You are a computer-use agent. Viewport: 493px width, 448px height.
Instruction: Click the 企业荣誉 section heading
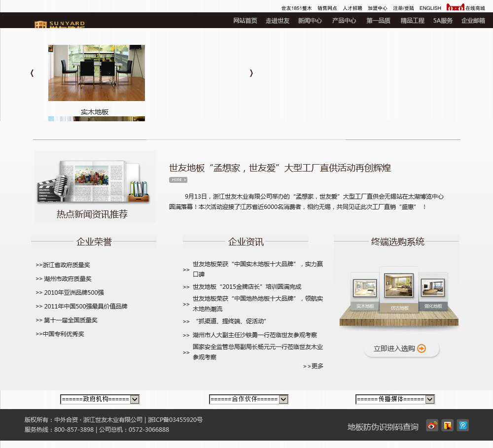pos(94,242)
